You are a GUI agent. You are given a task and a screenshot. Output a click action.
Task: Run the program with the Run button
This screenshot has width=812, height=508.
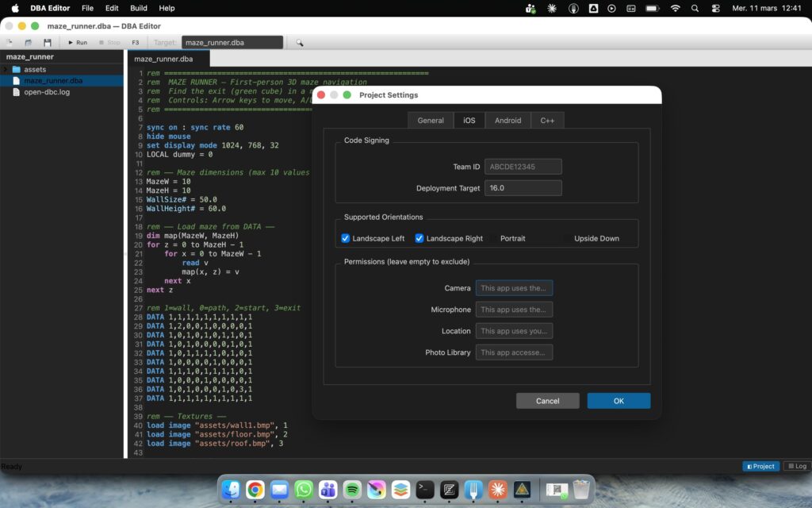[x=78, y=43]
